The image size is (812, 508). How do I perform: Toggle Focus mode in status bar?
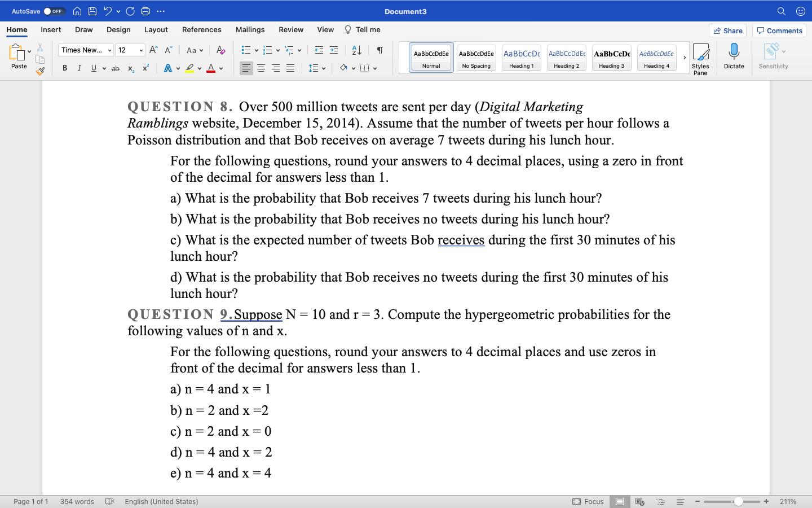tap(588, 501)
